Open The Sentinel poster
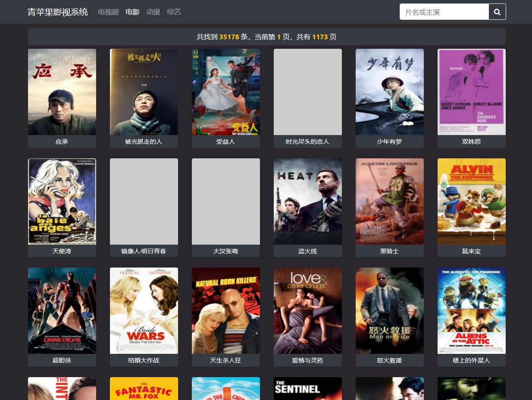The width and height of the screenshot is (532, 400). click(308, 389)
